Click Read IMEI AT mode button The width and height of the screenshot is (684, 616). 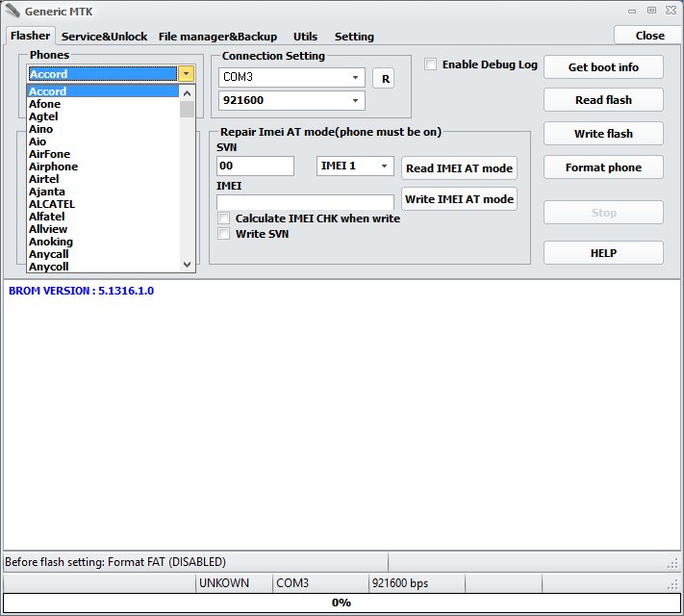[459, 168]
